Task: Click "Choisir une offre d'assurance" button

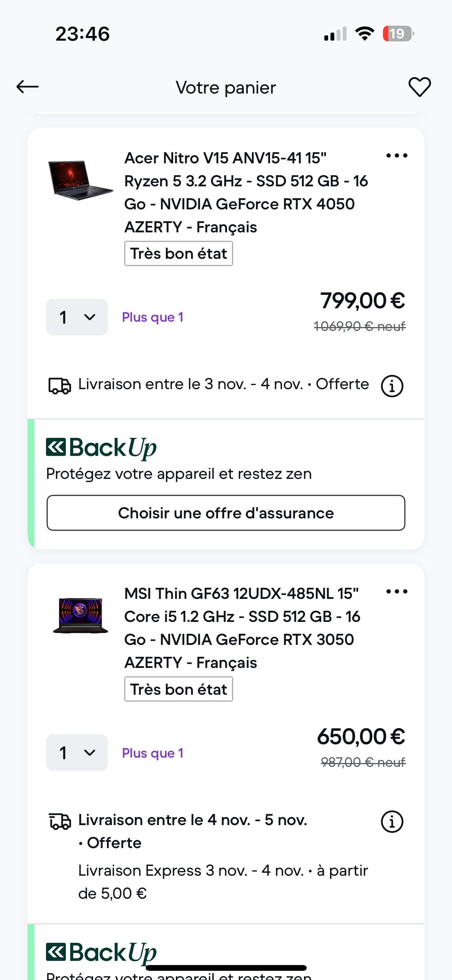Action: (226, 513)
